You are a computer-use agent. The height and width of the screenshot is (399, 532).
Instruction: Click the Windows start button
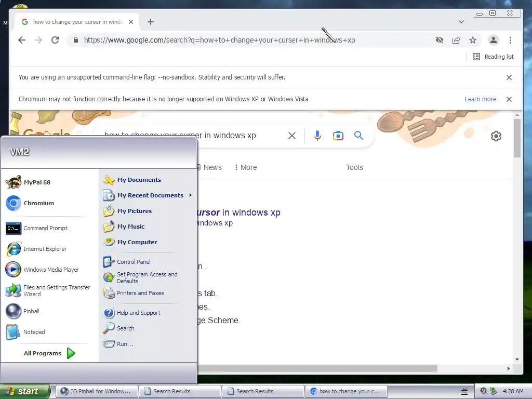(25, 391)
